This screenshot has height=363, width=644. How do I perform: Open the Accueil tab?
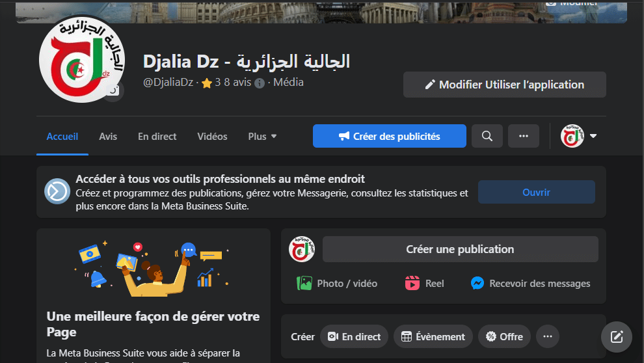(x=62, y=137)
